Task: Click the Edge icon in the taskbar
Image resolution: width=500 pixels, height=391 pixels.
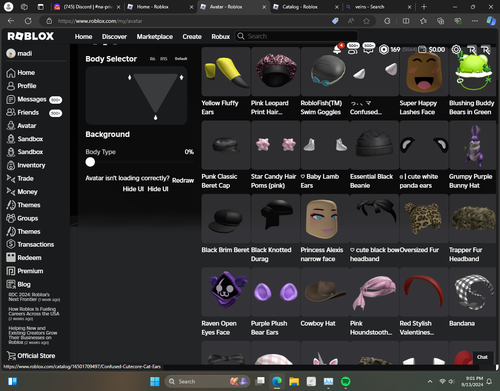Action: coord(277,381)
